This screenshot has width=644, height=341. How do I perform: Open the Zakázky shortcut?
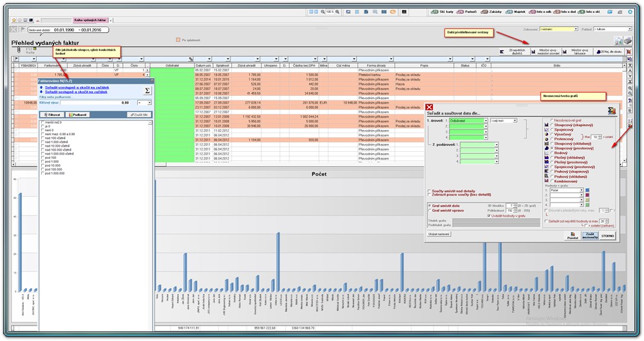pyautogui.click(x=491, y=12)
